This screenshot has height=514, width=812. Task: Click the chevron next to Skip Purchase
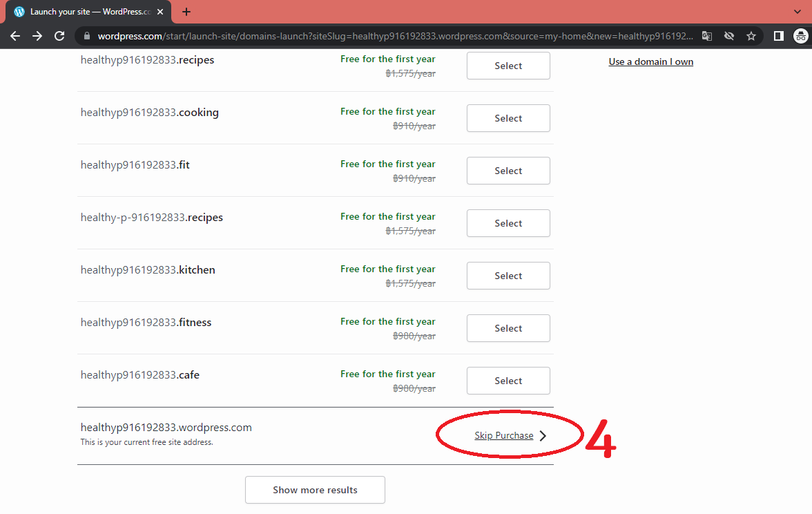[x=543, y=436]
